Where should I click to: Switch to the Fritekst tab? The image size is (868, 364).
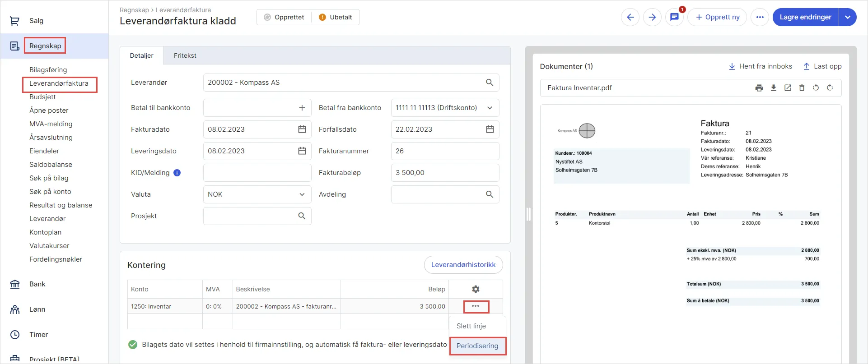click(x=185, y=55)
